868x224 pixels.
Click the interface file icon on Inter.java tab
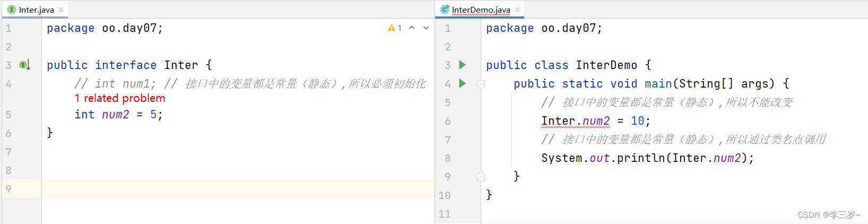pyautogui.click(x=12, y=10)
